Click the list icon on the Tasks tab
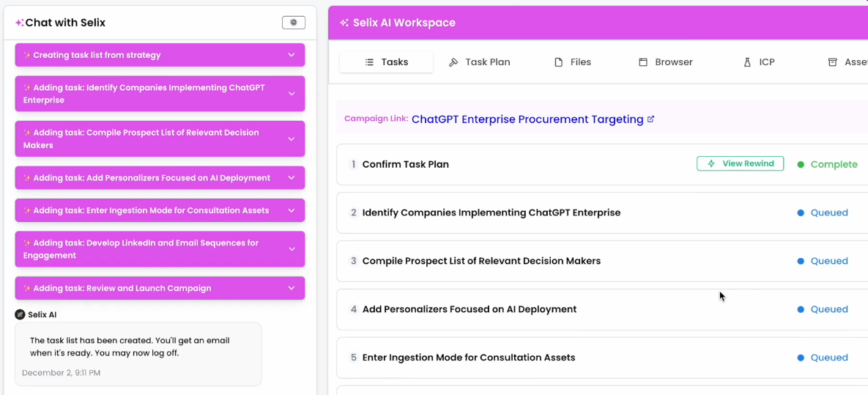868x395 pixels. 369,62
